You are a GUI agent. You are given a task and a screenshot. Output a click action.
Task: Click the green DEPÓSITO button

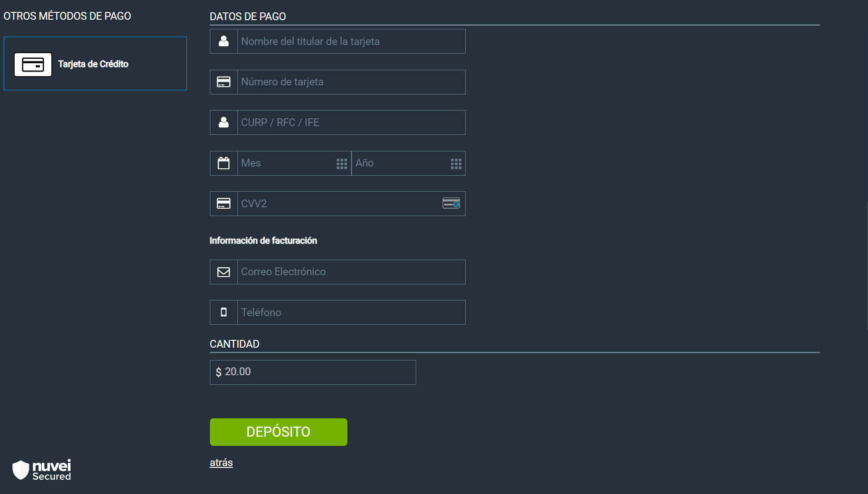click(279, 432)
